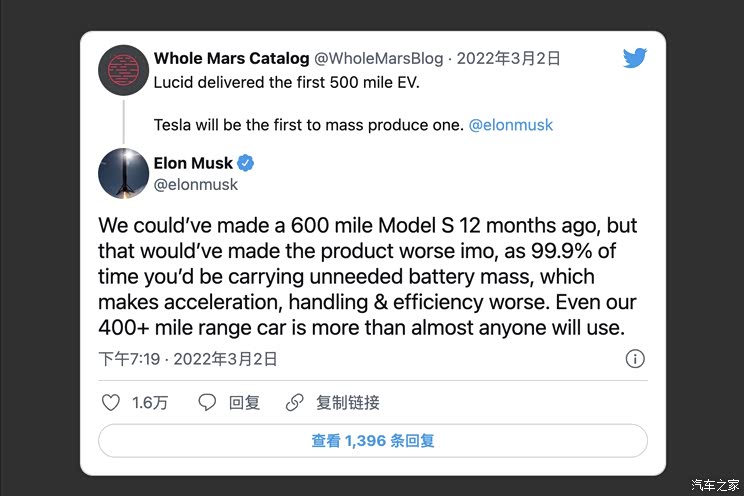Click the copy link chain icon
The width and height of the screenshot is (744, 496).
pyautogui.click(x=294, y=402)
